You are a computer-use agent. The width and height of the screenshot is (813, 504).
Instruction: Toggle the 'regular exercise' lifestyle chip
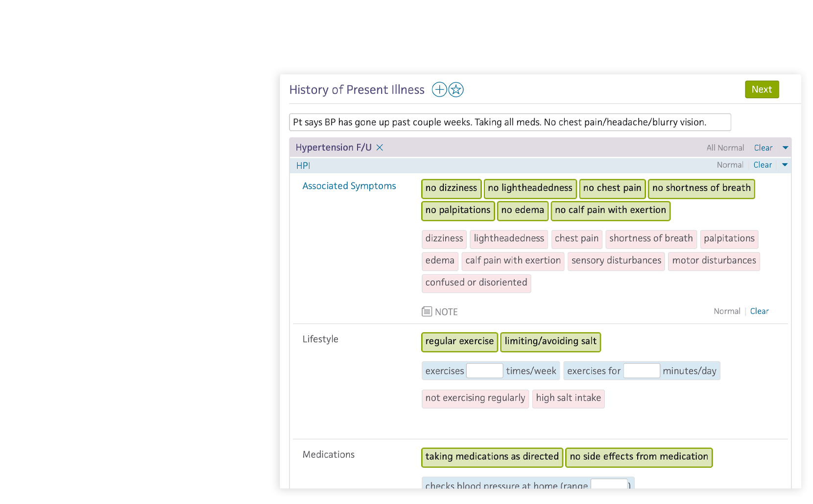459,342
